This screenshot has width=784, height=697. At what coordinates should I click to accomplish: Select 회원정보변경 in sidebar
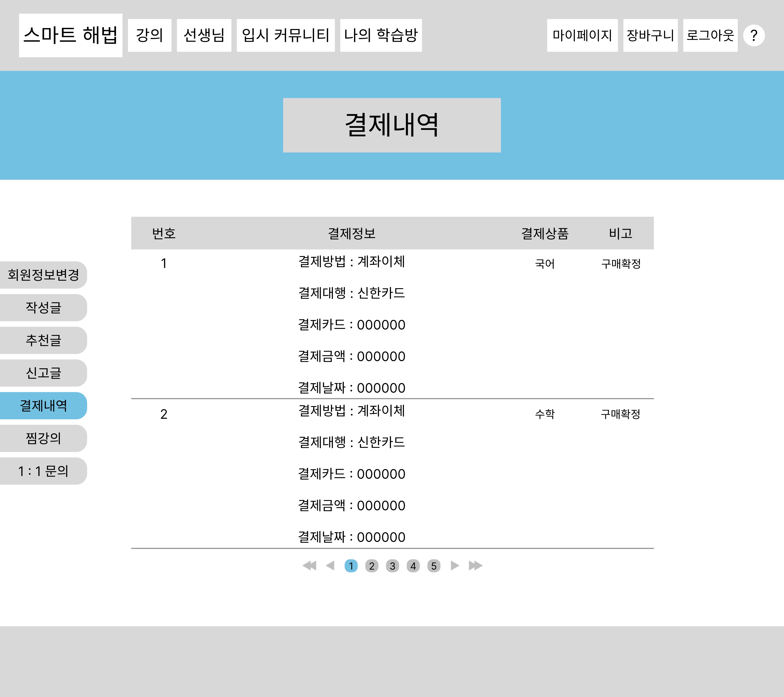pos(43,275)
